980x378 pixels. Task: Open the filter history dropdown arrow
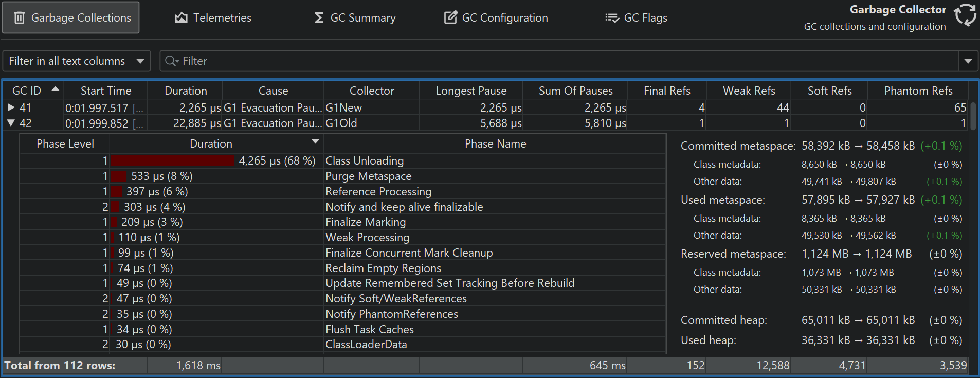point(968,61)
